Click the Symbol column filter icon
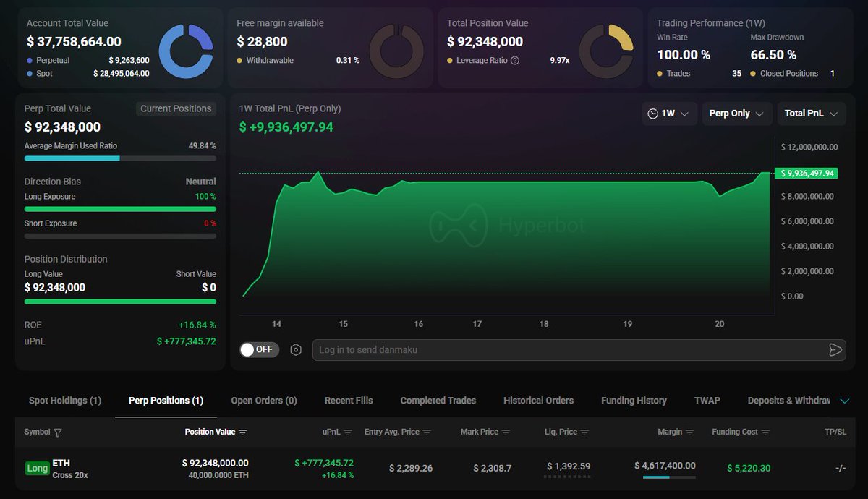Viewport: 868px width, 499px height. [58, 432]
